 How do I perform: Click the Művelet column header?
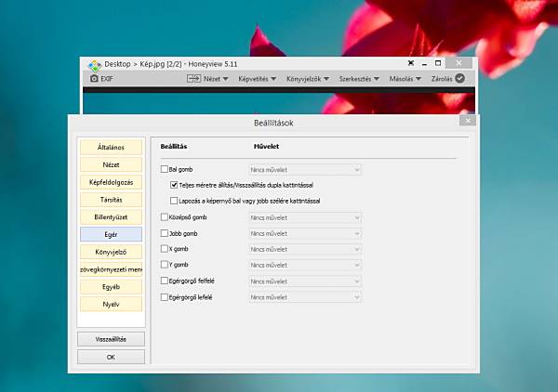(266, 146)
